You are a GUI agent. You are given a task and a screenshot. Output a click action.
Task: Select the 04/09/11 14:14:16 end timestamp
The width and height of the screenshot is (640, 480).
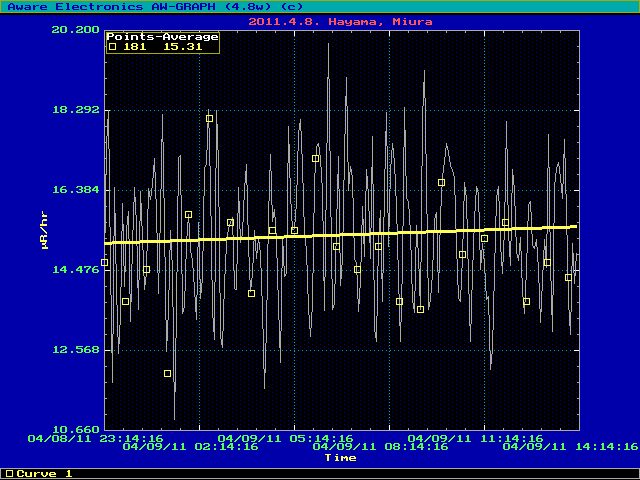570,447
